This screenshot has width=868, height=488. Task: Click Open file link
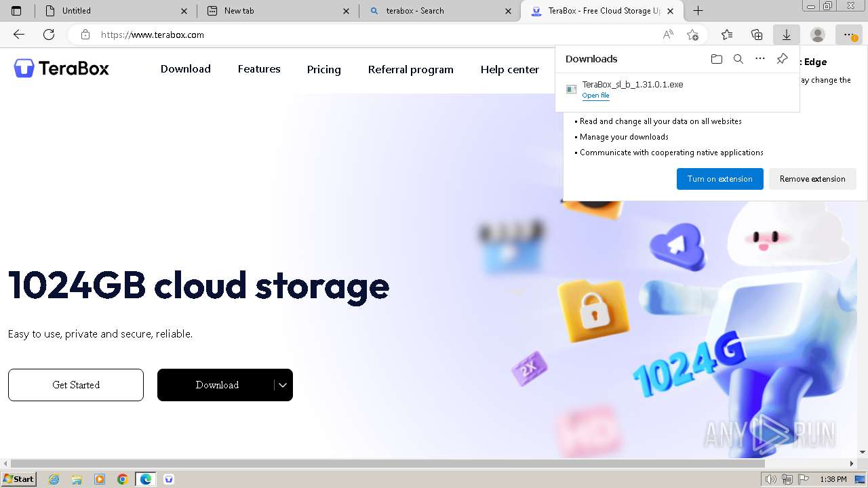point(595,96)
